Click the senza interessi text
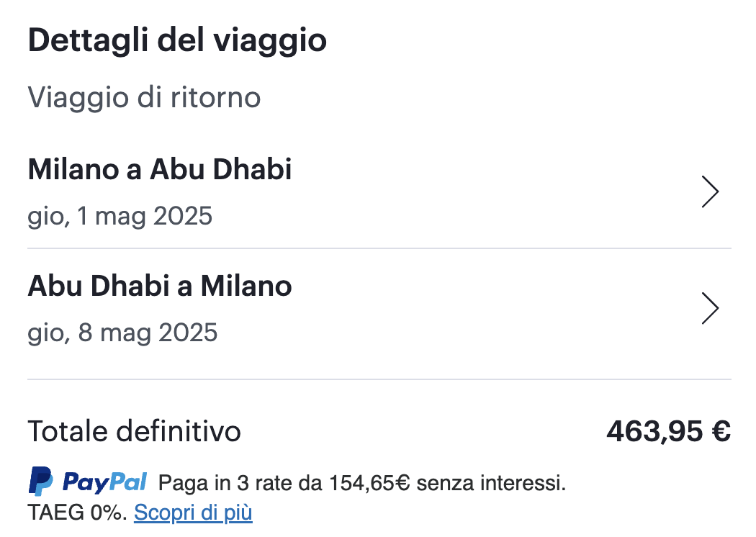Viewport: 756px width, 537px height. point(491,483)
